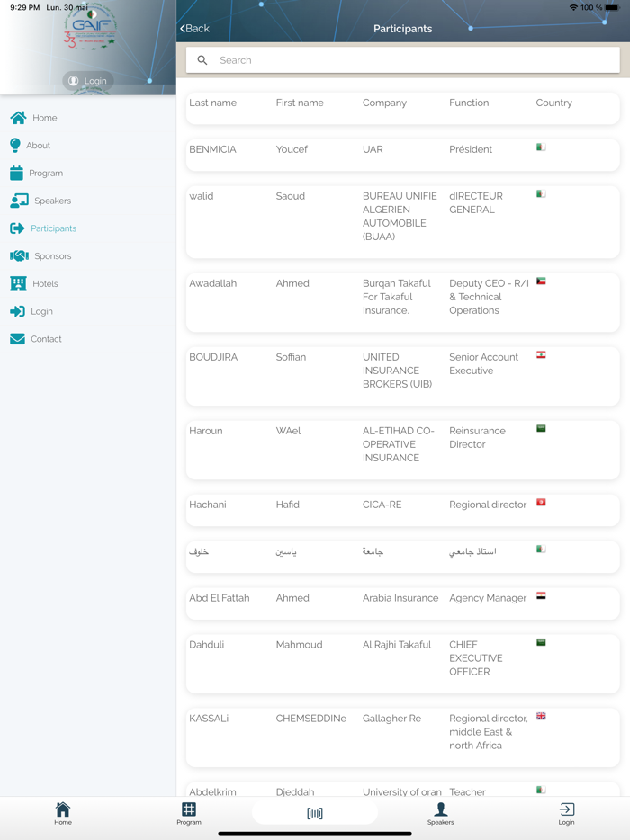The image size is (630, 840).
Task: Open the Contact envelope icon
Action: click(17, 338)
